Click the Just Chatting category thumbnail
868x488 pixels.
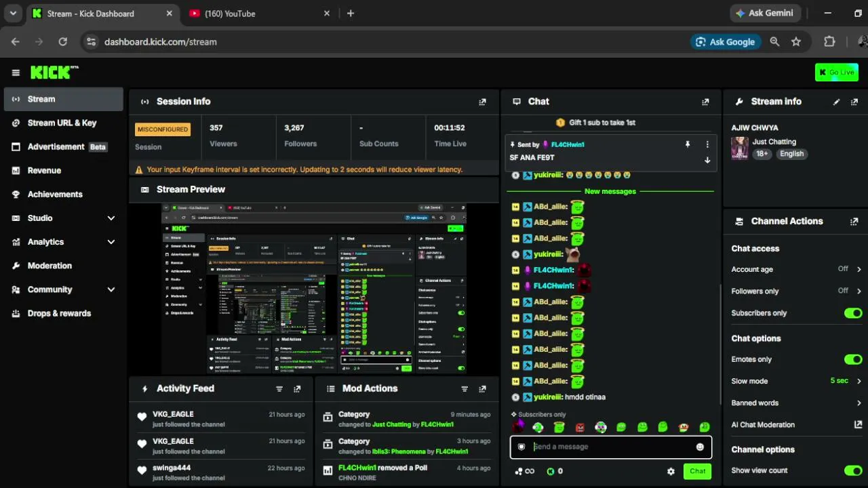coord(740,148)
